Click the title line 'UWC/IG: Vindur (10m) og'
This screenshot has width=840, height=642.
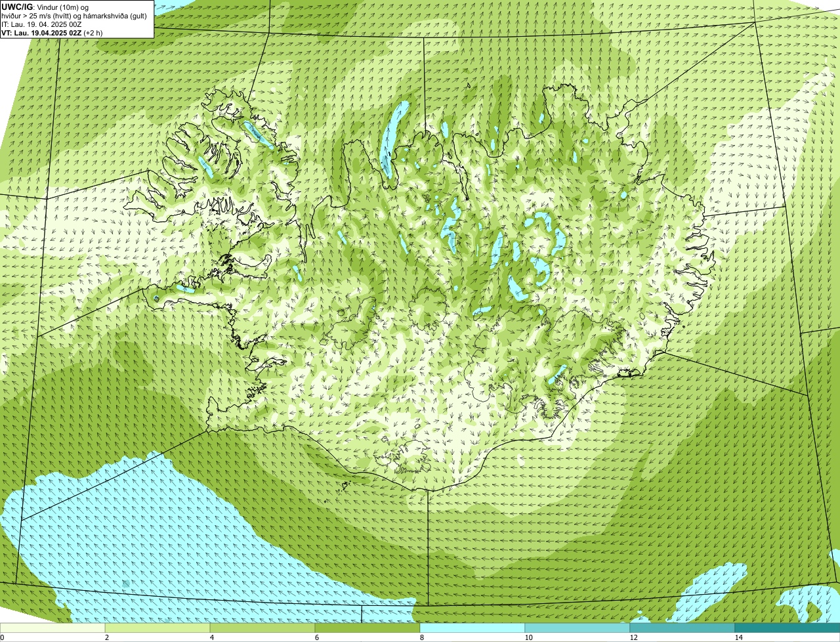[x=45, y=7]
